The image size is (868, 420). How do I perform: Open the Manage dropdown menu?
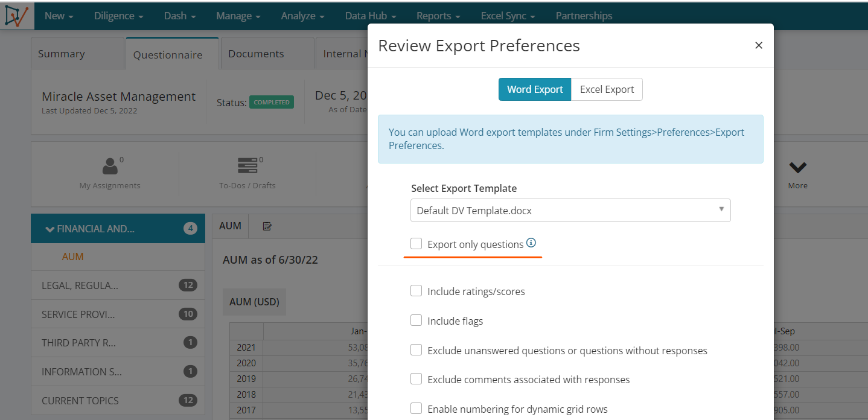[238, 16]
